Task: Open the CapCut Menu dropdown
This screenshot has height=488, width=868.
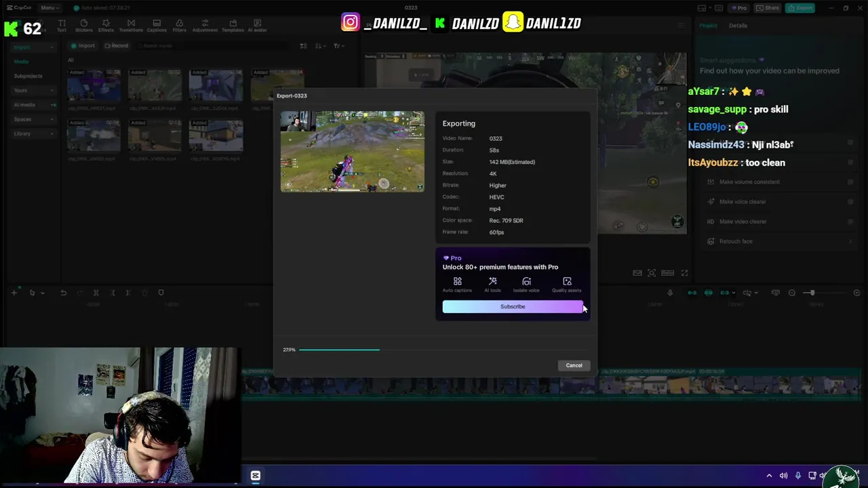Action: click(x=50, y=7)
